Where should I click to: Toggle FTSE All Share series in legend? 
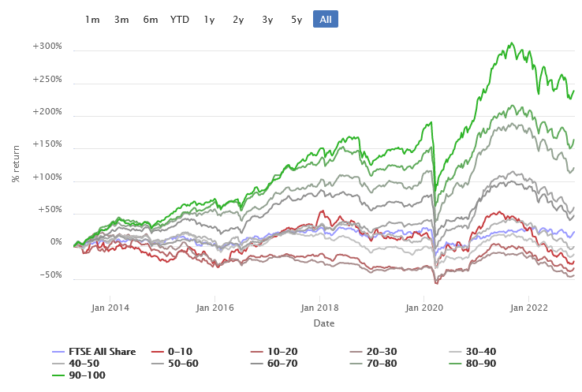[95, 352]
